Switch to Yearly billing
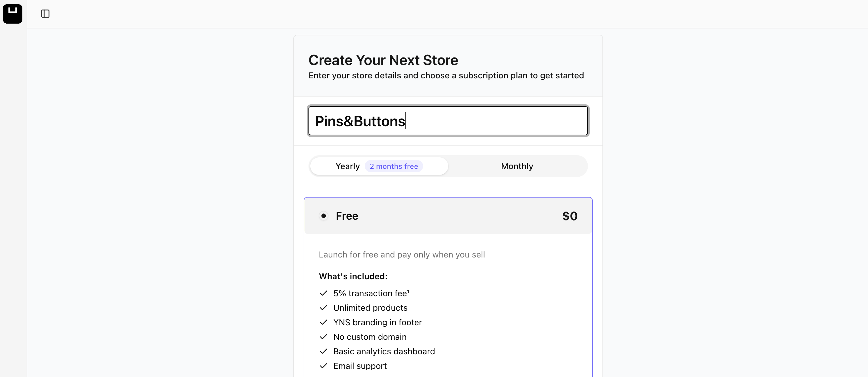Viewport: 868px width, 377px height. point(348,166)
